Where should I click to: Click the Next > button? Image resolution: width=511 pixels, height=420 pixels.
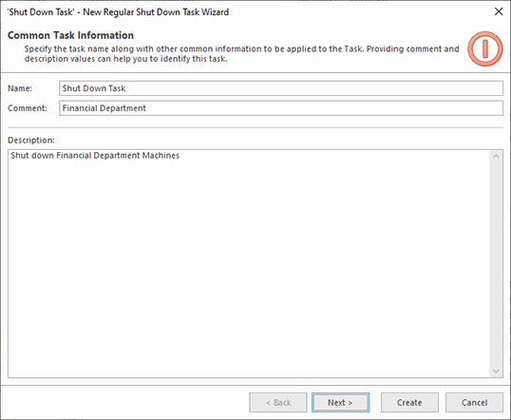[x=340, y=402]
